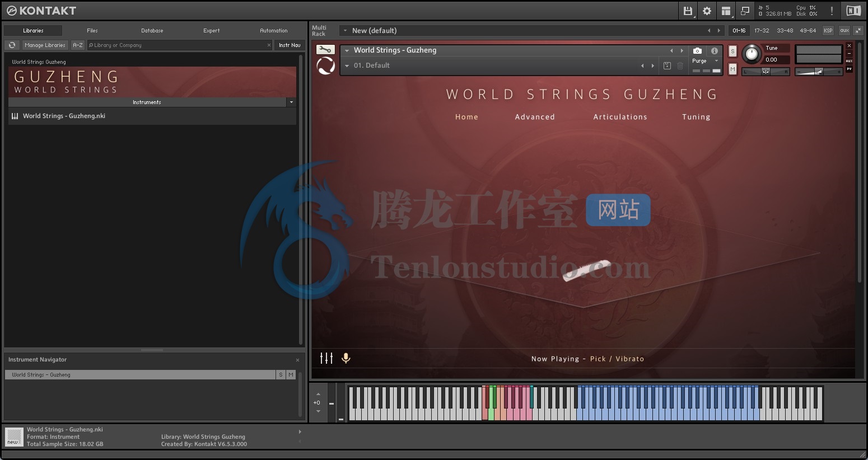Select rack page 17-32
This screenshot has height=460, width=868.
point(762,31)
